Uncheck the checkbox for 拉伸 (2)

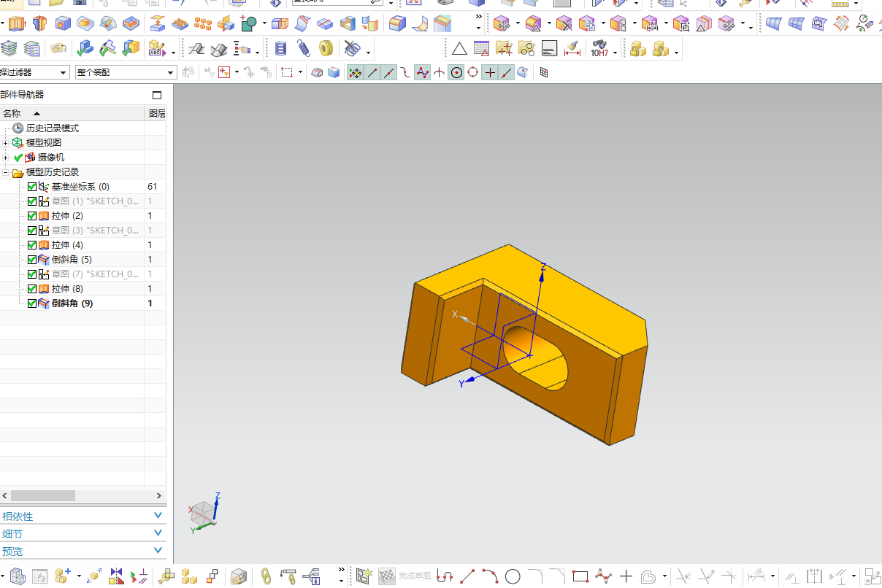(x=32, y=216)
